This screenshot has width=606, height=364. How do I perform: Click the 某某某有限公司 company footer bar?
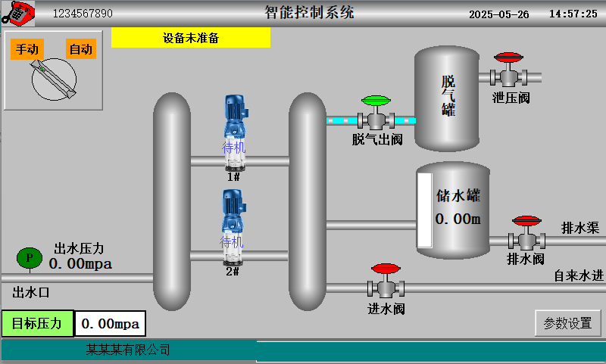(128, 350)
